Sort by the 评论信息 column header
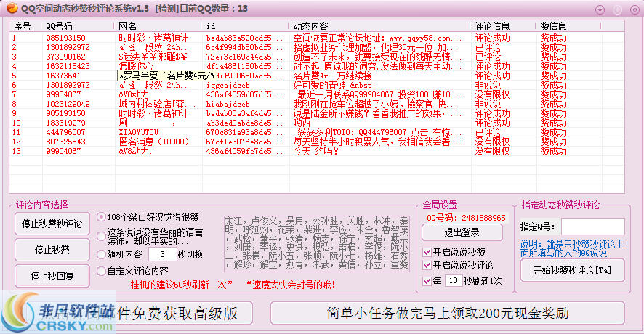 (503, 26)
